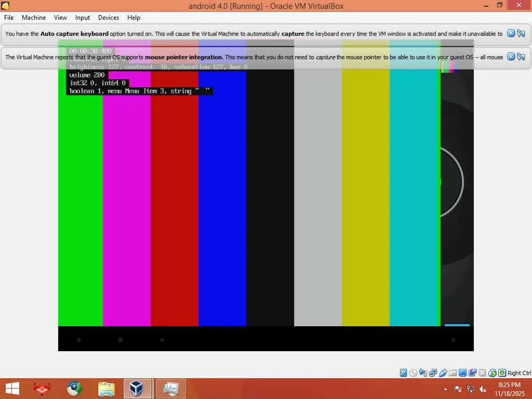The image size is (532, 399).
Task: Click the 'volume 200' overlay text
Action: pyautogui.click(x=87, y=75)
